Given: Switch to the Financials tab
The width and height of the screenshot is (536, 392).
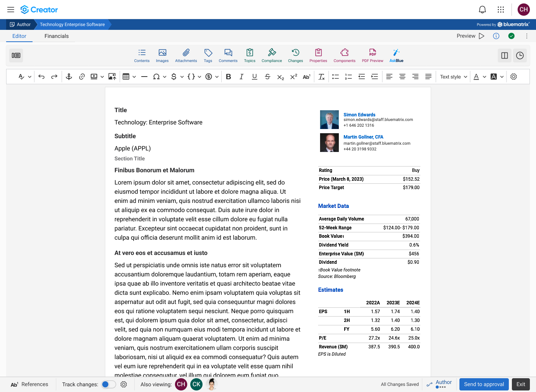Looking at the screenshot, I should pyautogui.click(x=56, y=36).
